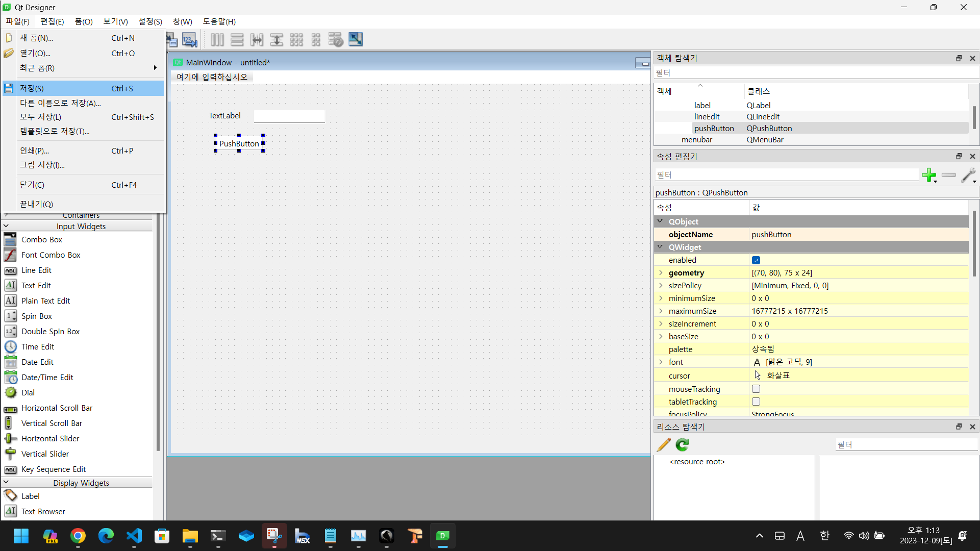Enable the tabletTracking checkbox
The image size is (980, 551).
[756, 402]
